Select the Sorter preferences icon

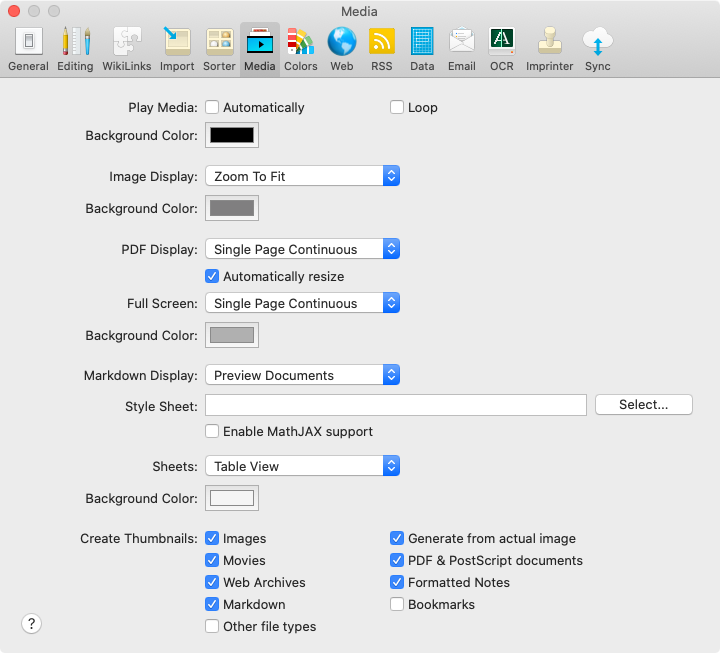click(x=220, y=49)
